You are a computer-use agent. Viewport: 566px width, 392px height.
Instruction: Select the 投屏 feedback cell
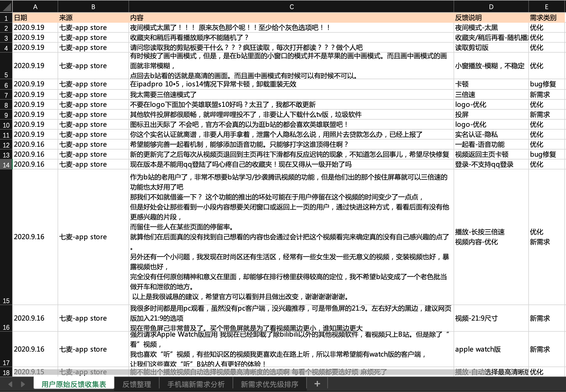pos(491,115)
